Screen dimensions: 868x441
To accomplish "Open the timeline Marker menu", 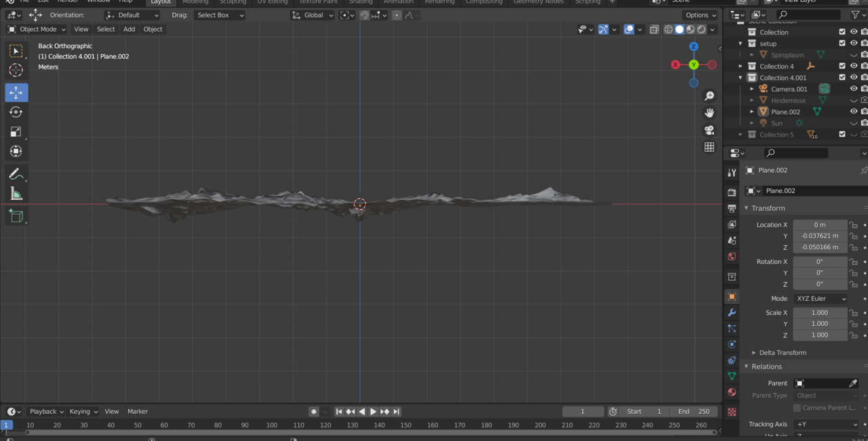I will click(138, 411).
